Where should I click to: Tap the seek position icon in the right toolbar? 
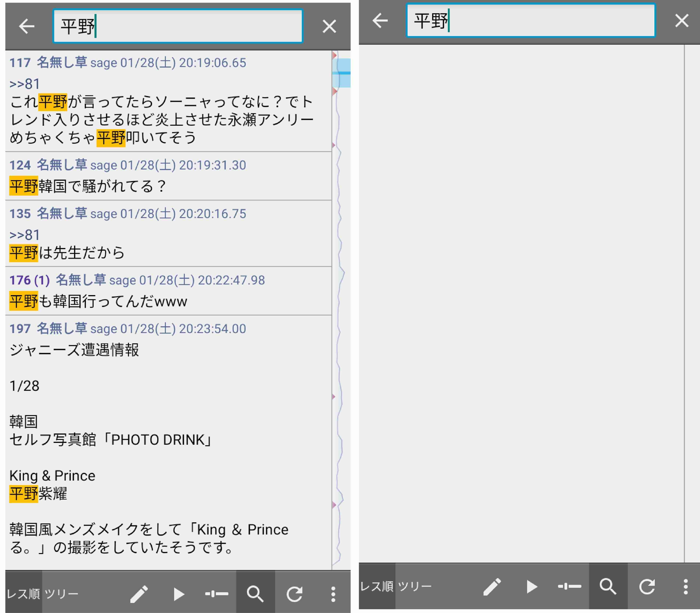tap(569, 586)
